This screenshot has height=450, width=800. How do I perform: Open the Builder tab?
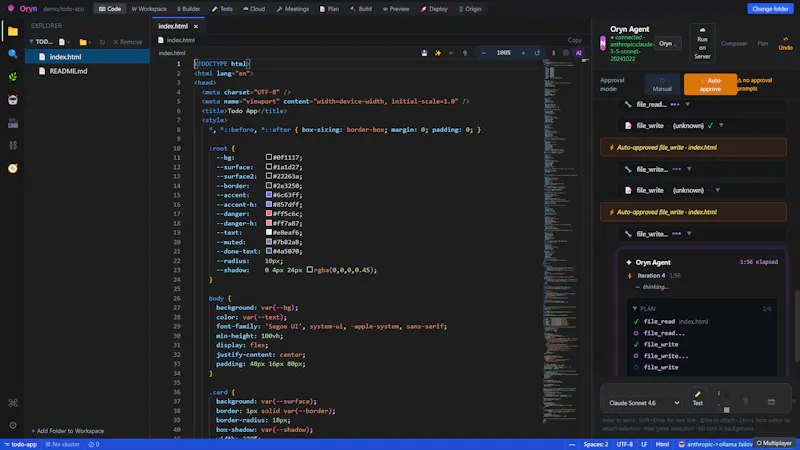(x=188, y=9)
